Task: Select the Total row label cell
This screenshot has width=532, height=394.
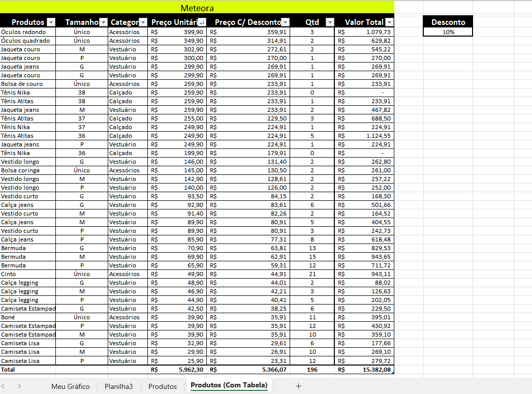Action: (28, 370)
